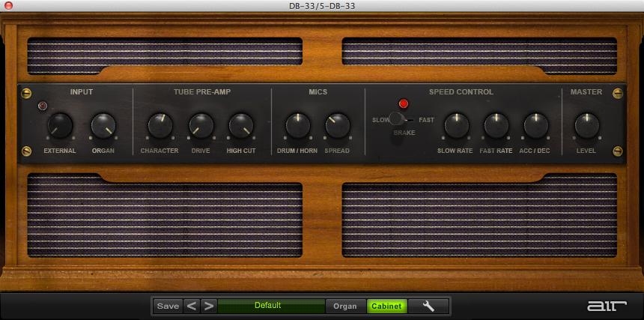Viewport: 644px width, 320px height.
Task: Adjust the Character pre-amp knob
Action: 160,125
